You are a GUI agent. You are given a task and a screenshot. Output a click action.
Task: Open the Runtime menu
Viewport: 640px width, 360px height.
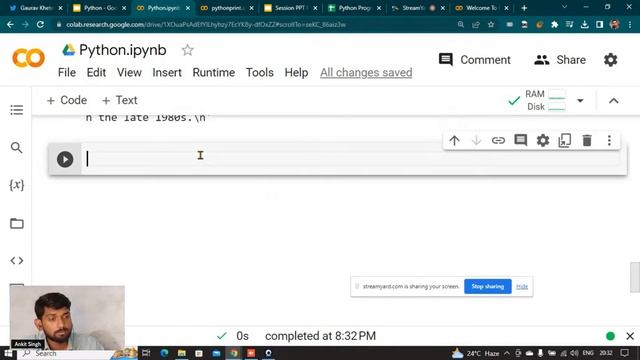[214, 73]
